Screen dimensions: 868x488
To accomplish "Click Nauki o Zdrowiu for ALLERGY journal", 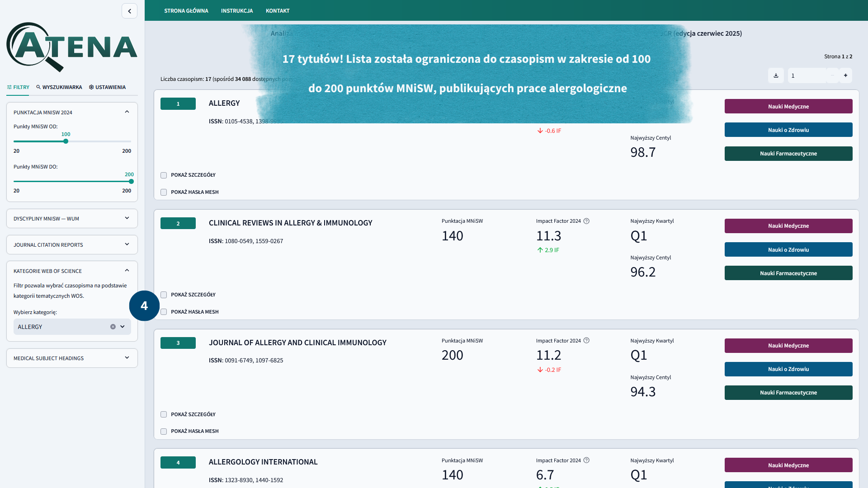I will point(788,130).
